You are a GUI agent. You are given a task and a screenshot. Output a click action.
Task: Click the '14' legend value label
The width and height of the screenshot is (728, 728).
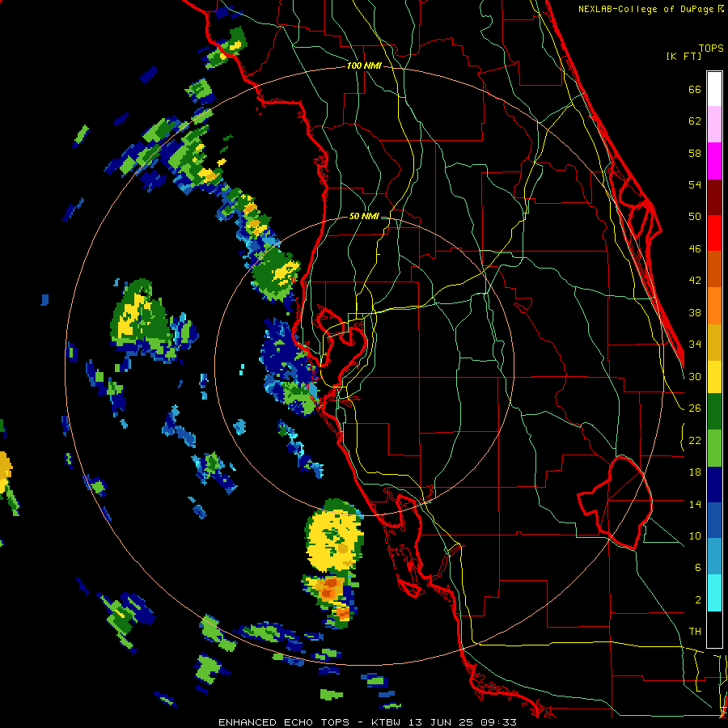coord(695,504)
